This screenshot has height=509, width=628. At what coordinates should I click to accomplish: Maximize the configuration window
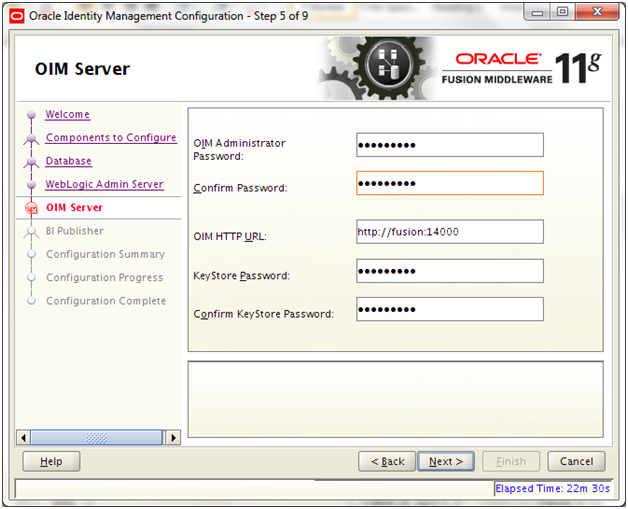pos(563,12)
